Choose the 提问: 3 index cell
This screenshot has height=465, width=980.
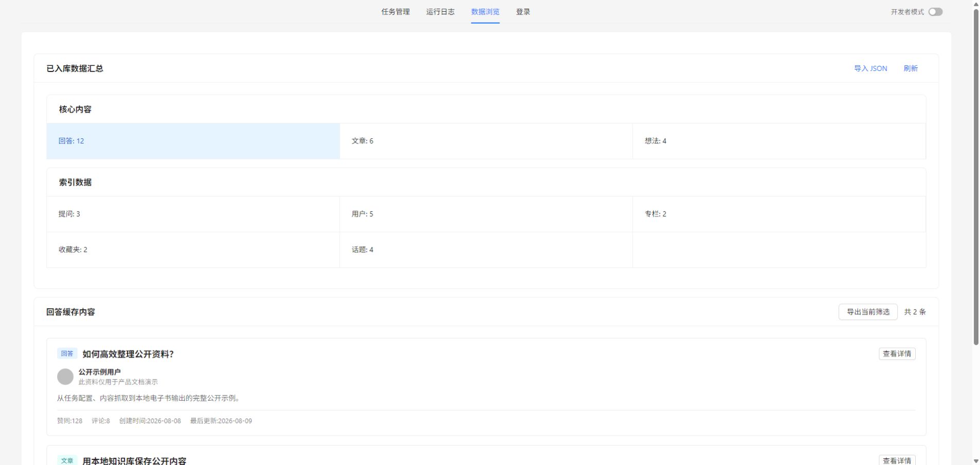(193, 214)
